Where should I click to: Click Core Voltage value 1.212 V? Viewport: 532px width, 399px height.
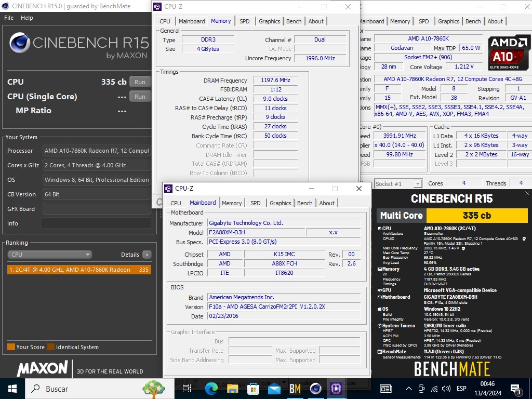point(464,66)
